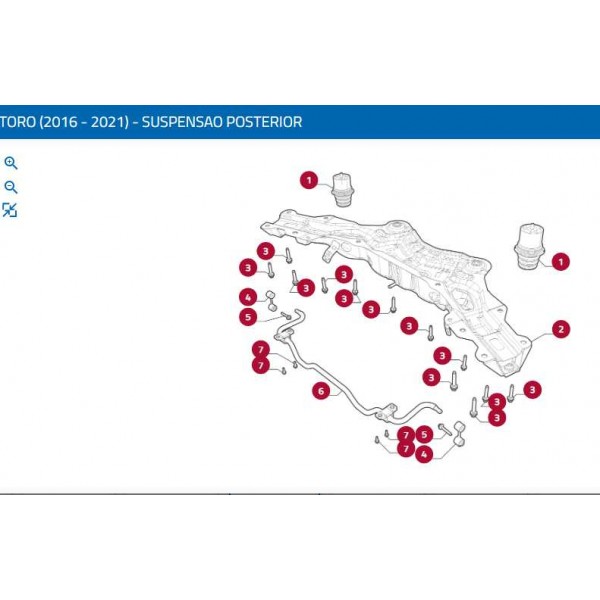The height and width of the screenshot is (600, 600).
Task: Select callout 1 beside the right bushing
Action: 561,262
